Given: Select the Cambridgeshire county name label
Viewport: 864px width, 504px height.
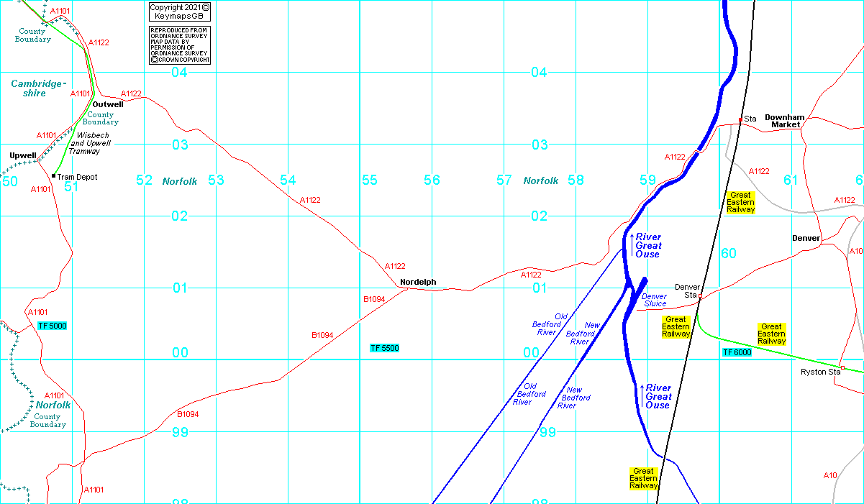Looking at the screenshot, I should [39, 88].
